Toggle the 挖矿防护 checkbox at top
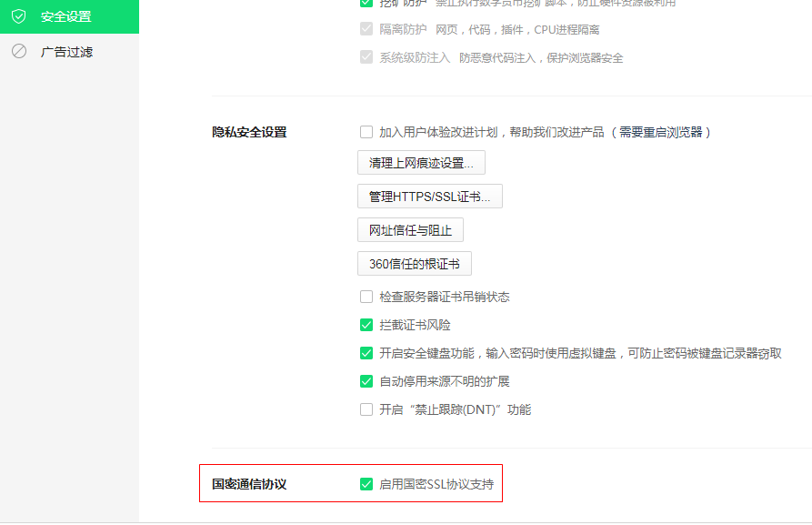This screenshot has height=525, width=812. 366,4
